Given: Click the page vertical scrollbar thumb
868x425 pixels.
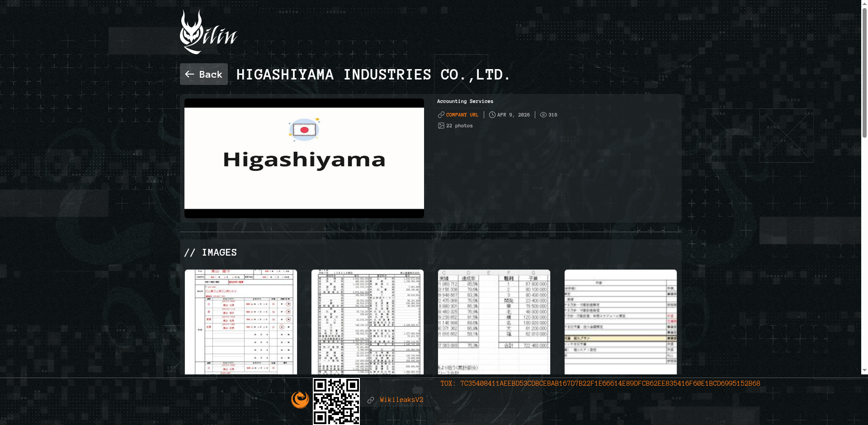Looking at the screenshot, I should click(x=864, y=72).
